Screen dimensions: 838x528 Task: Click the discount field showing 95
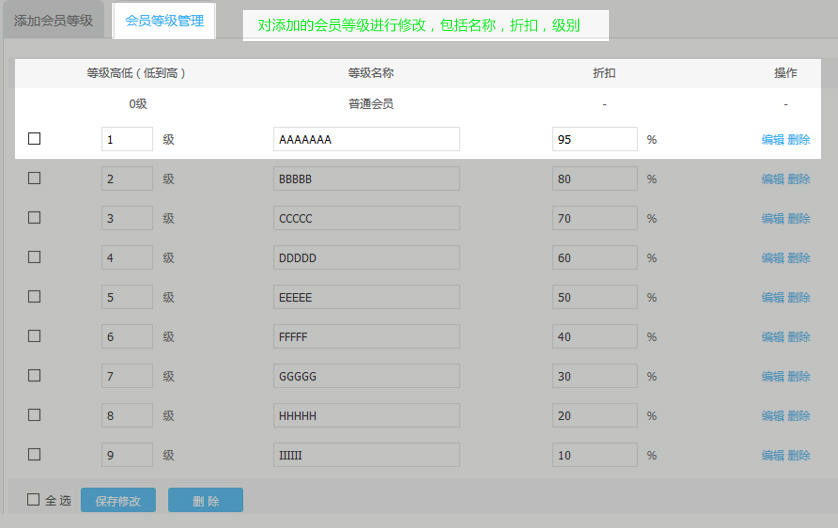[x=594, y=139]
